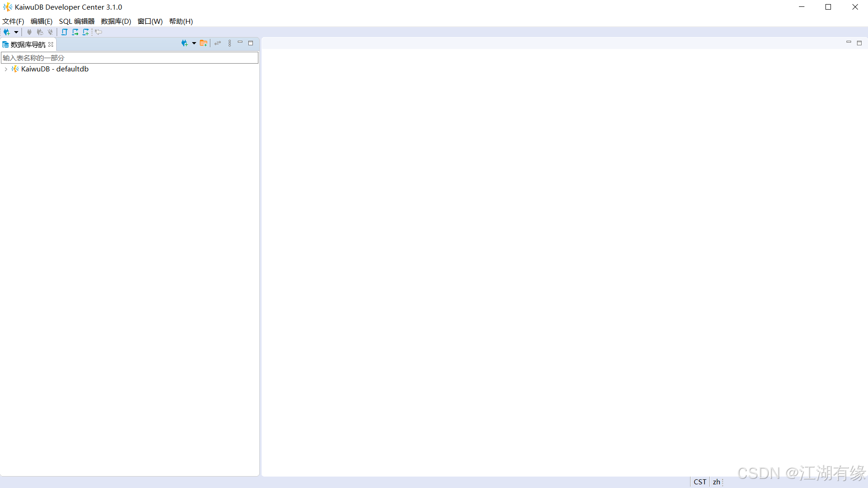Minimize the KaiwuDB Developer Center window

(x=802, y=7)
